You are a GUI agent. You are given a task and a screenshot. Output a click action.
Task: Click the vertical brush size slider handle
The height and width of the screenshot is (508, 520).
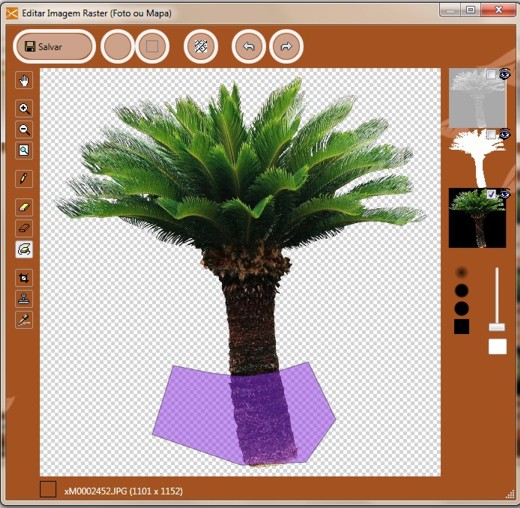pos(497,327)
